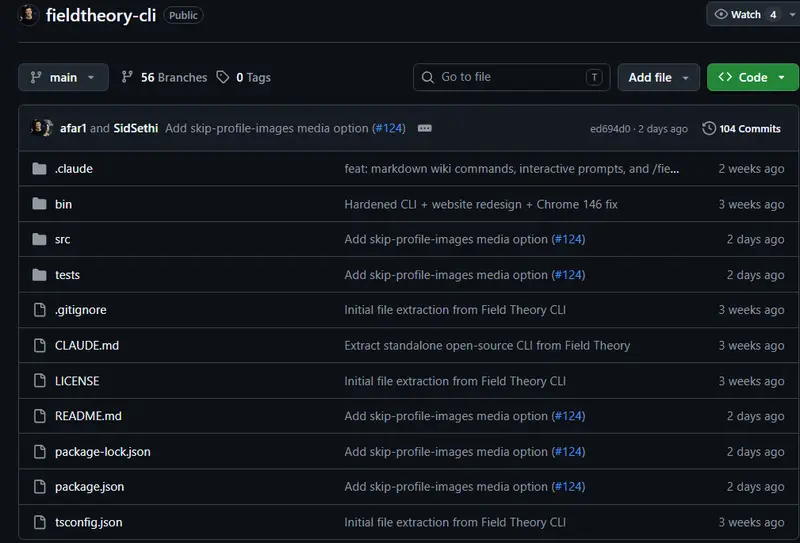Open #124 link in tests row
Viewport: 800px width, 543px height.
pos(569,275)
